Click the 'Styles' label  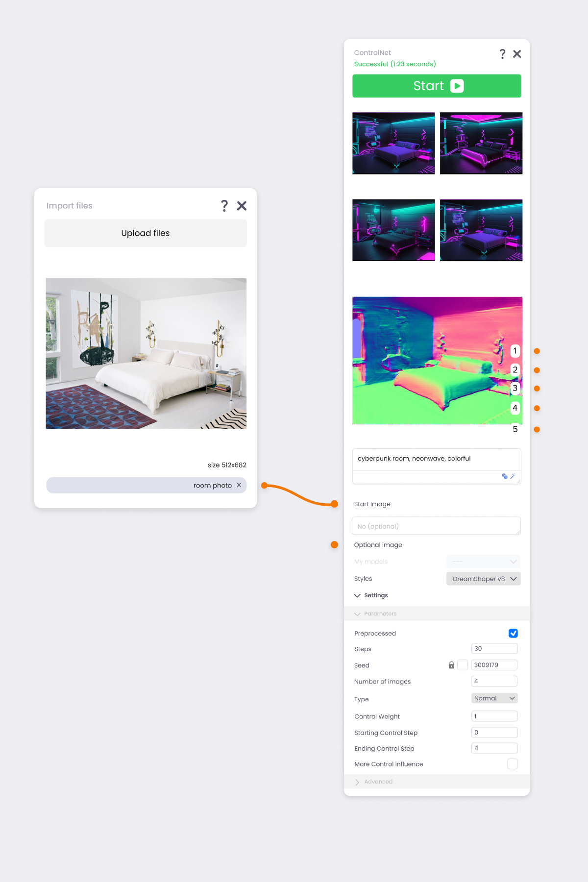pyautogui.click(x=363, y=579)
